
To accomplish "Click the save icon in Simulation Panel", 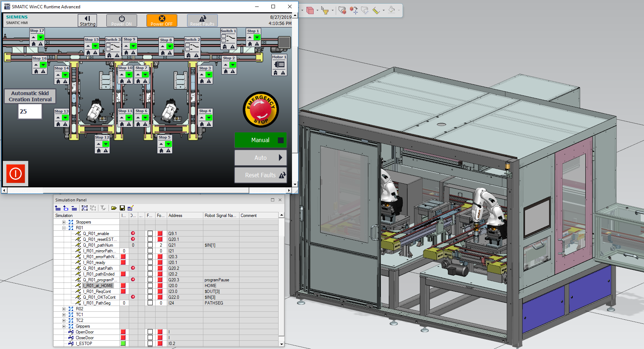I will tap(122, 208).
